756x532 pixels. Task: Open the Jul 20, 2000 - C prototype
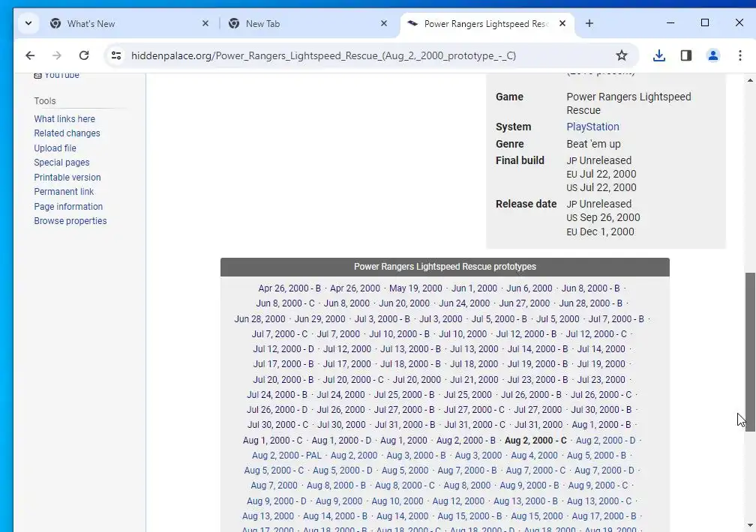(x=353, y=380)
